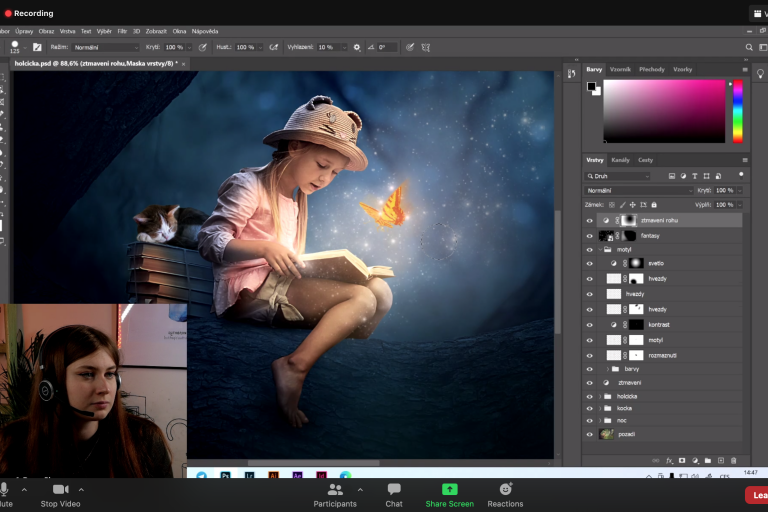Click the smoothing options gear icon
The image size is (768, 512).
click(x=357, y=47)
